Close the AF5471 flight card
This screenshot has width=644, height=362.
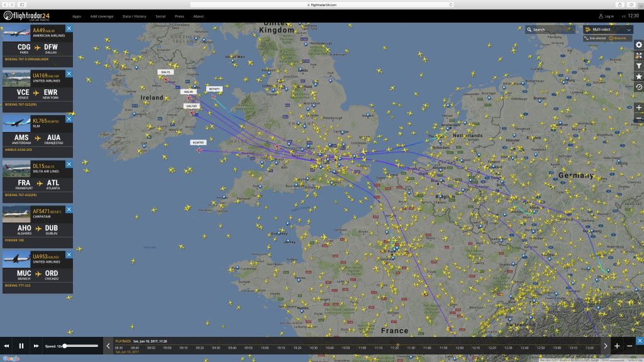[x=69, y=209]
